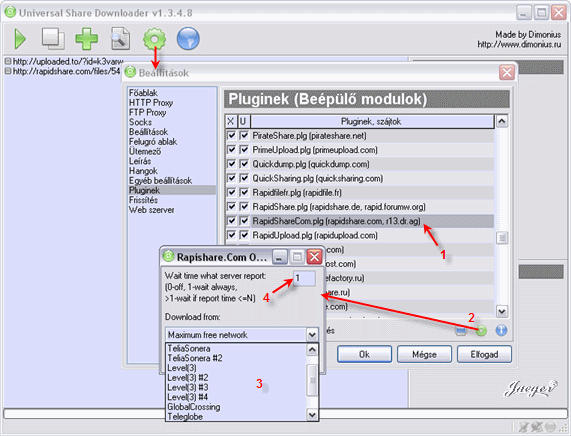
Task: Open the document search magnifier icon
Action: coord(121,39)
